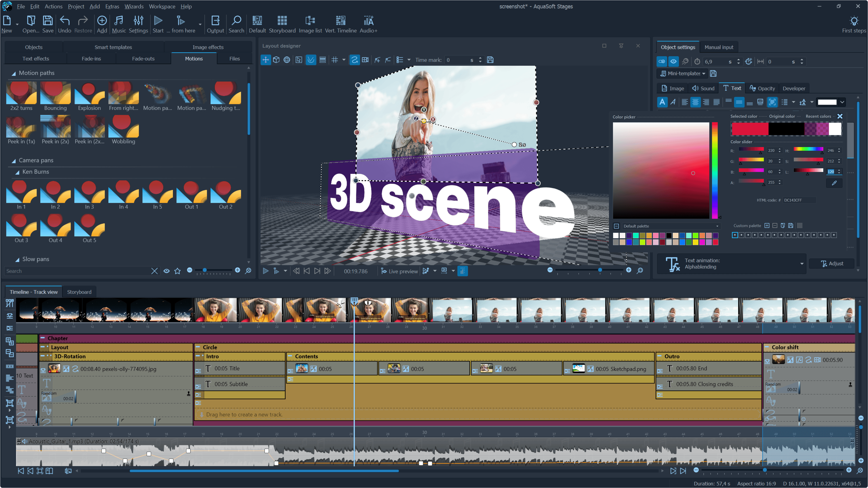868x488 pixels.
Task: Click the eyedropper icon in color picker
Action: 834,183
